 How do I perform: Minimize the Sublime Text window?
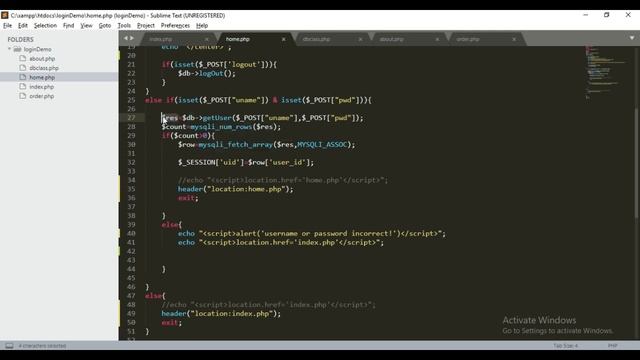pos(586,15)
